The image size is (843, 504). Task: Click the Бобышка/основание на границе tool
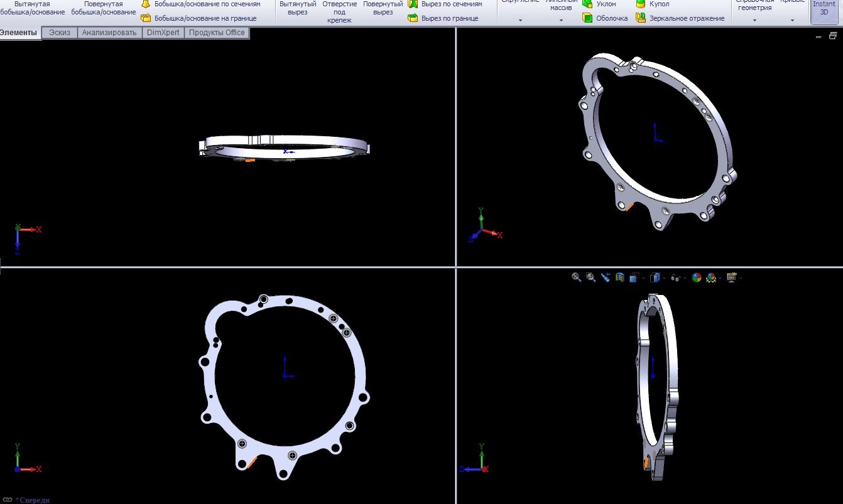tap(199, 18)
